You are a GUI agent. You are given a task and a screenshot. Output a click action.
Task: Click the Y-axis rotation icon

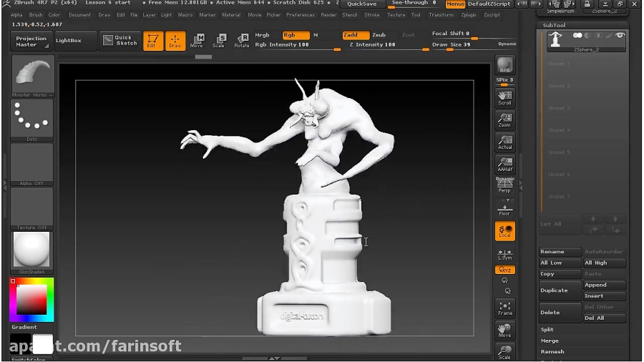pos(504,280)
